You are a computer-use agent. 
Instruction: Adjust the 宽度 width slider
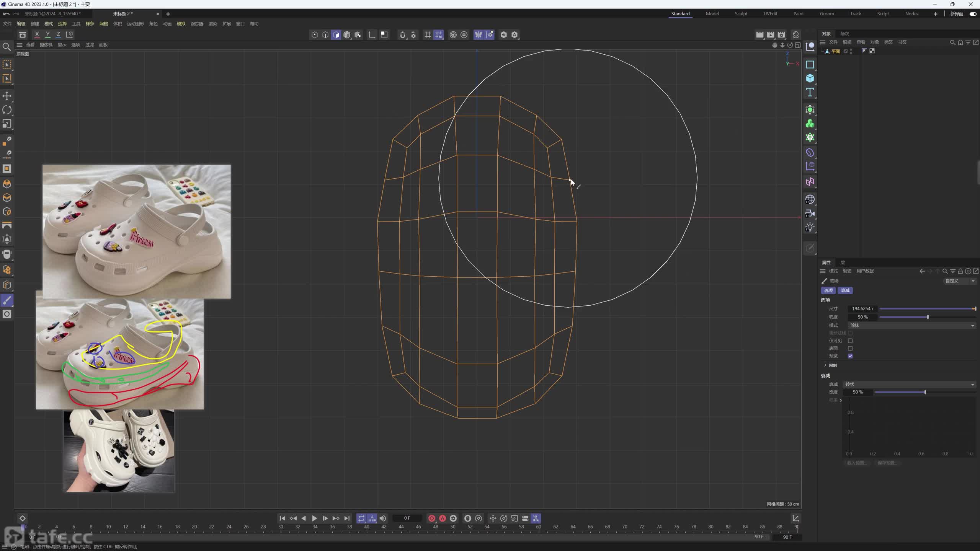point(925,392)
